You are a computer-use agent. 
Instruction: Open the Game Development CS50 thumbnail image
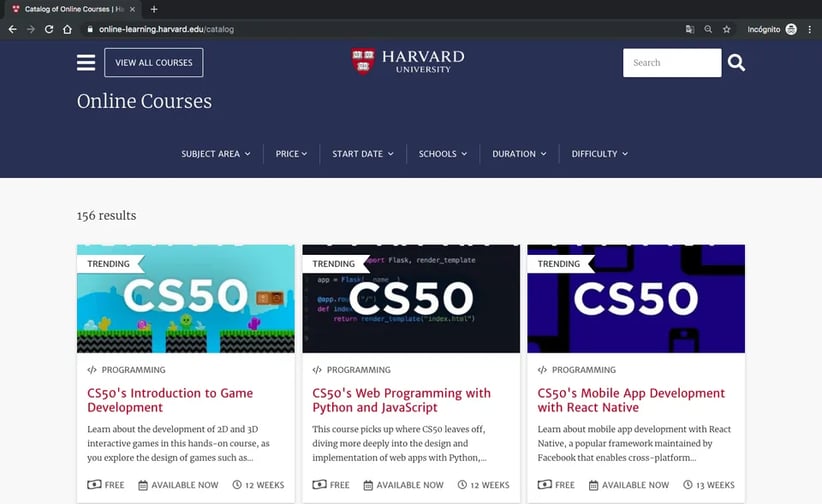tap(186, 298)
